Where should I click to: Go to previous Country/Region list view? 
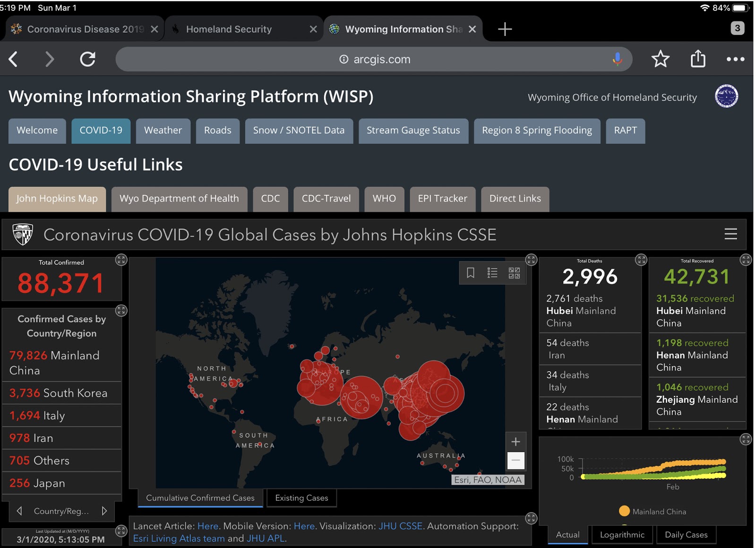(x=19, y=511)
